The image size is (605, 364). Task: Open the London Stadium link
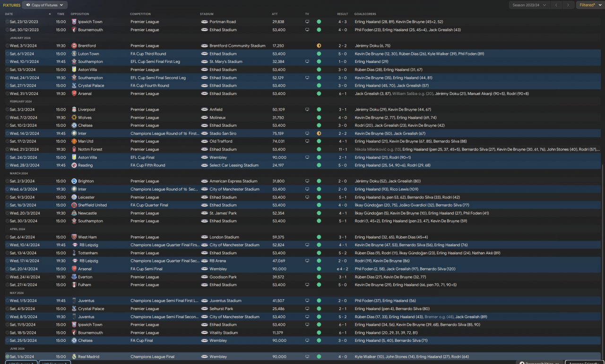225,237
